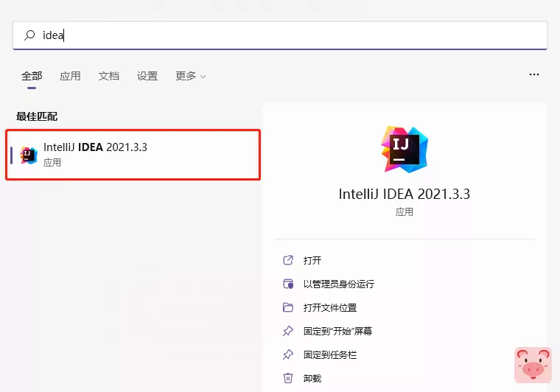Click the IntelliJ IDEA 2021.3.3 title in details pane
560x392 pixels.
(x=405, y=194)
